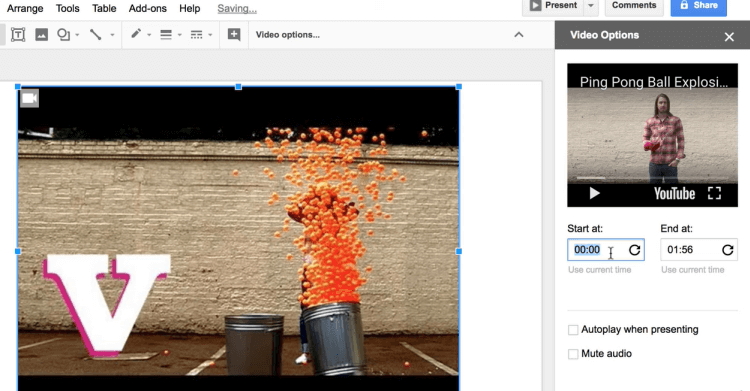Click the video camera badge on slide video

(x=30, y=99)
